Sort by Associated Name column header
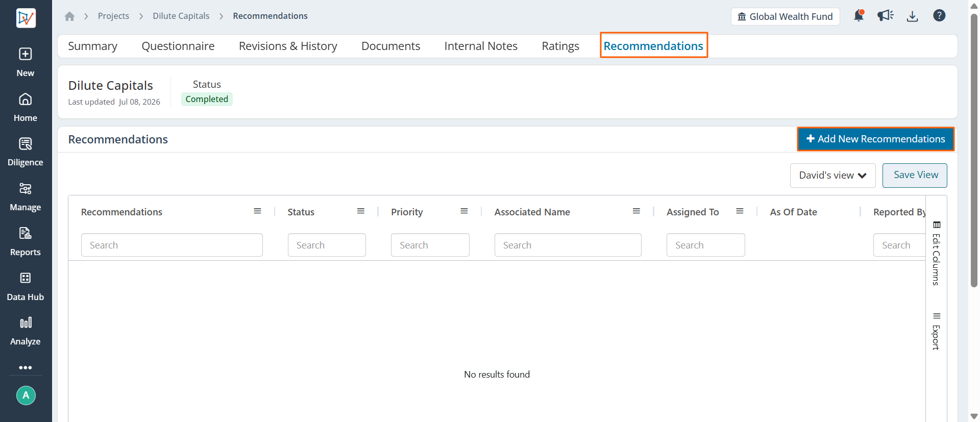This screenshot has height=422, width=980. [532, 212]
